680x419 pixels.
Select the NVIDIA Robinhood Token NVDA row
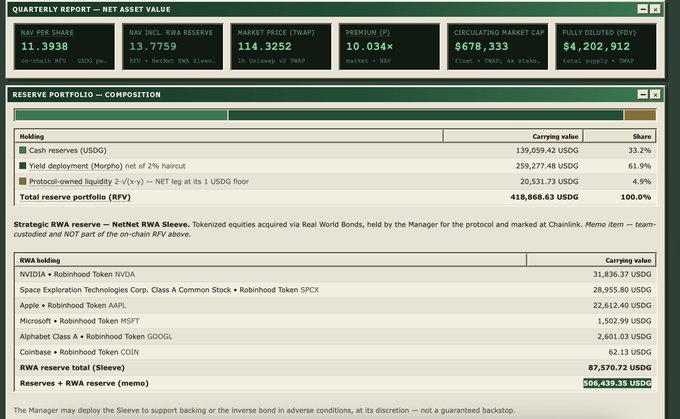tap(335, 274)
